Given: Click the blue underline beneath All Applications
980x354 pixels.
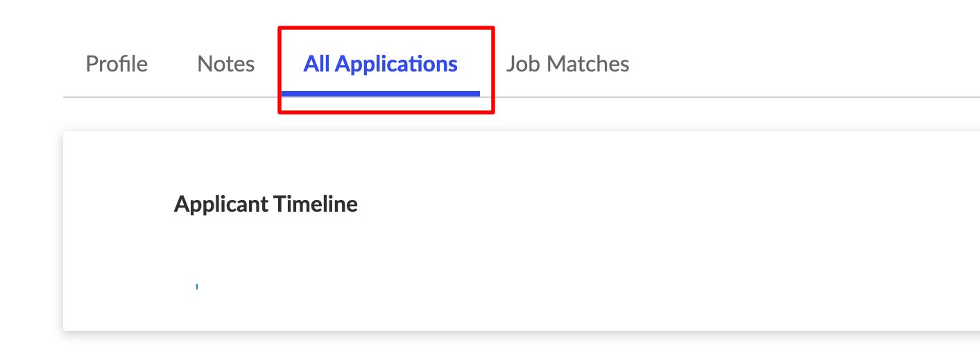Looking at the screenshot, I should (380, 93).
